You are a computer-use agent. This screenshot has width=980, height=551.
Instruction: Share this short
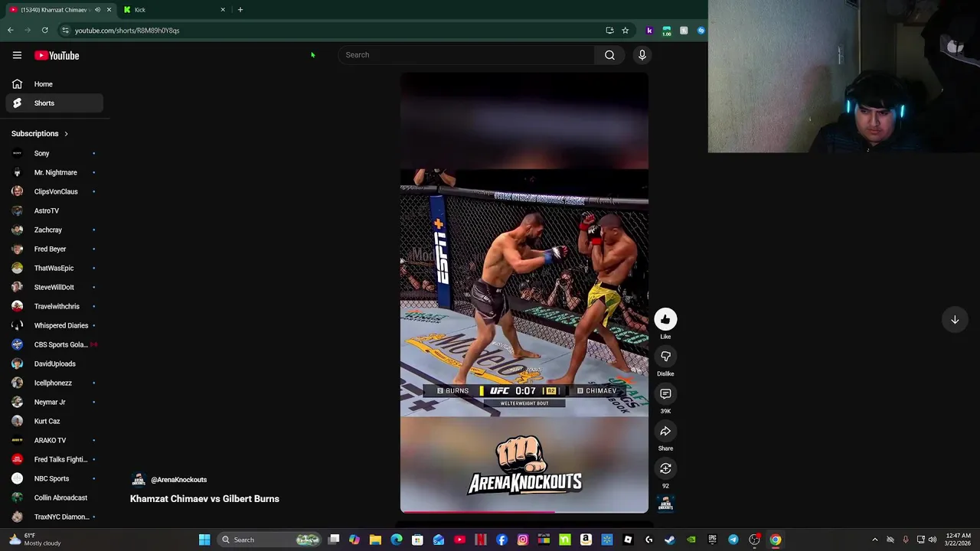[665, 432]
